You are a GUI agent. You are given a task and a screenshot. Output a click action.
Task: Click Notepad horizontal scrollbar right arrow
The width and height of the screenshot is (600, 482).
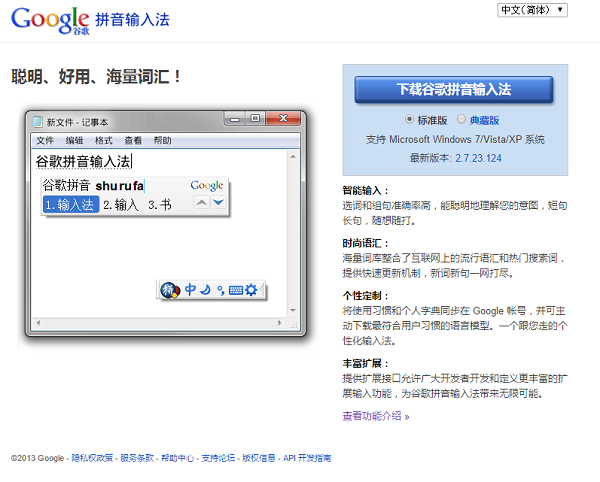tap(280, 323)
